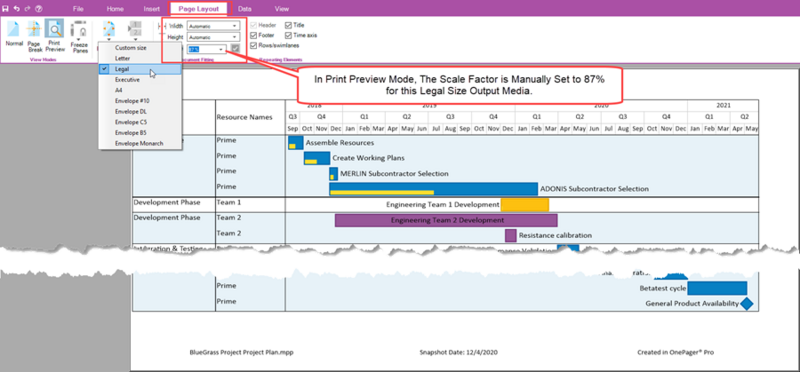Choose Executive page size
This screenshot has height=372, width=800.
140,80
